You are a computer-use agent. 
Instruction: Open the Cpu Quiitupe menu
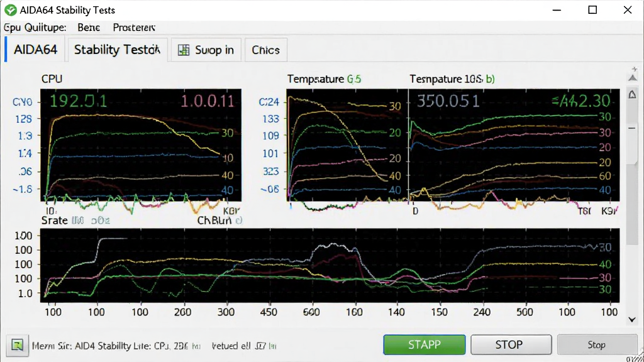35,28
